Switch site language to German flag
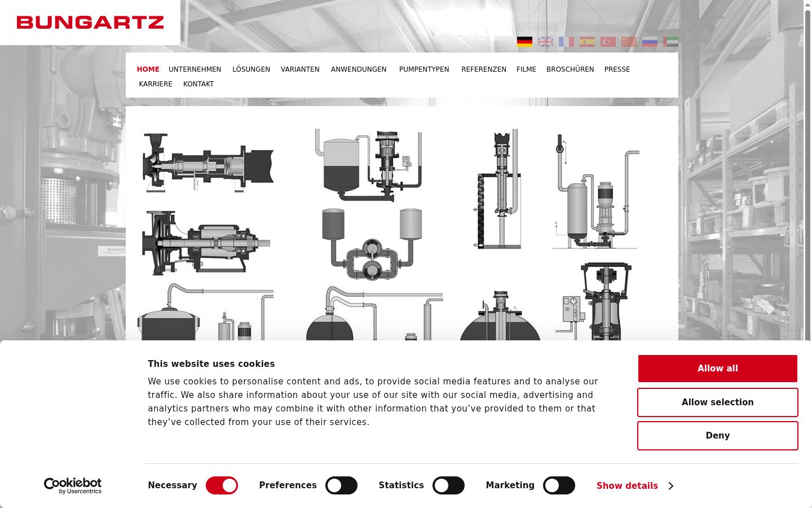The width and height of the screenshot is (812, 508). (x=524, y=42)
